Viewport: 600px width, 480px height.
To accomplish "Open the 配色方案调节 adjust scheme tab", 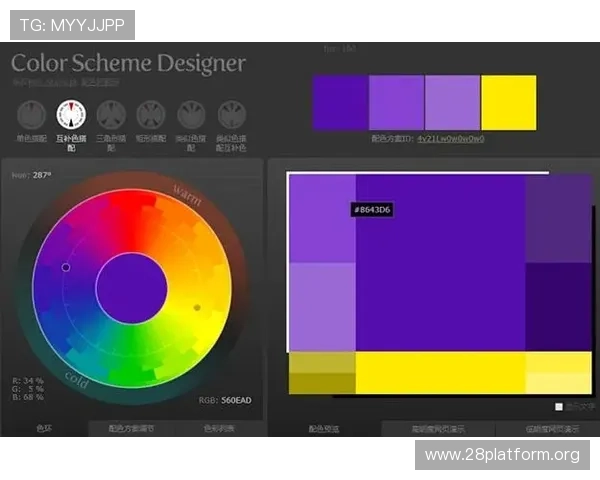I will coord(131,429).
